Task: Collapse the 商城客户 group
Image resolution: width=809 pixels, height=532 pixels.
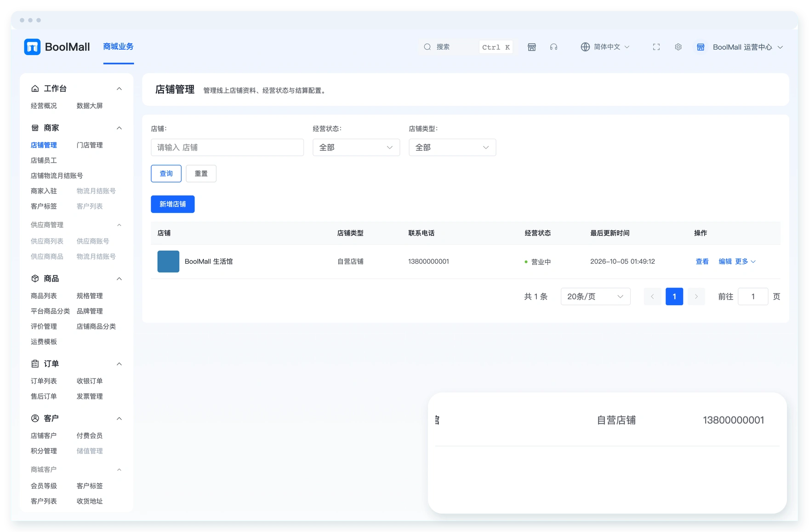Action: click(x=119, y=470)
